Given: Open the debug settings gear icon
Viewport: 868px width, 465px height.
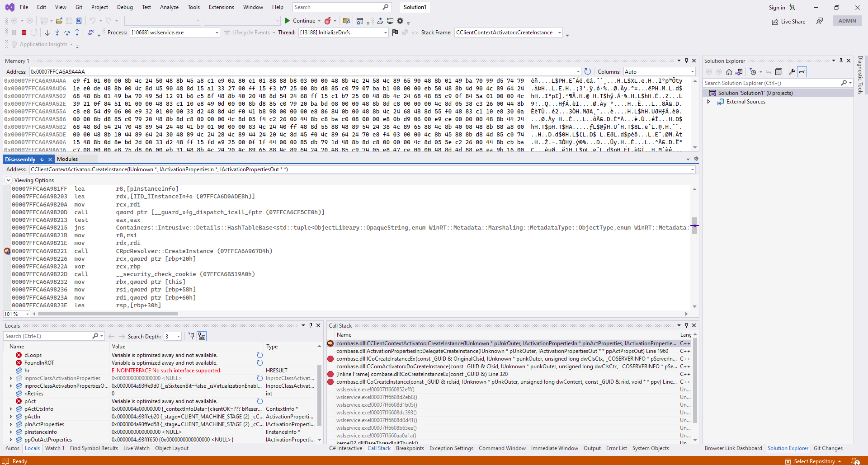Looking at the screenshot, I should tap(401, 20).
